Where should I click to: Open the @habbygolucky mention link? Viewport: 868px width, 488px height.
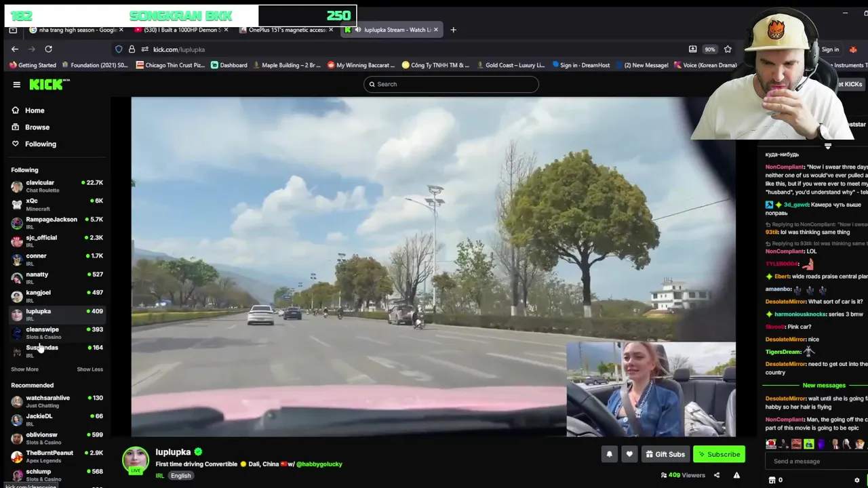coord(319,464)
